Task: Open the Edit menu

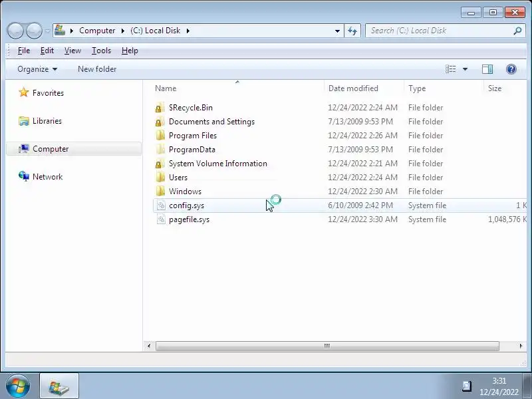Action: 47,51
